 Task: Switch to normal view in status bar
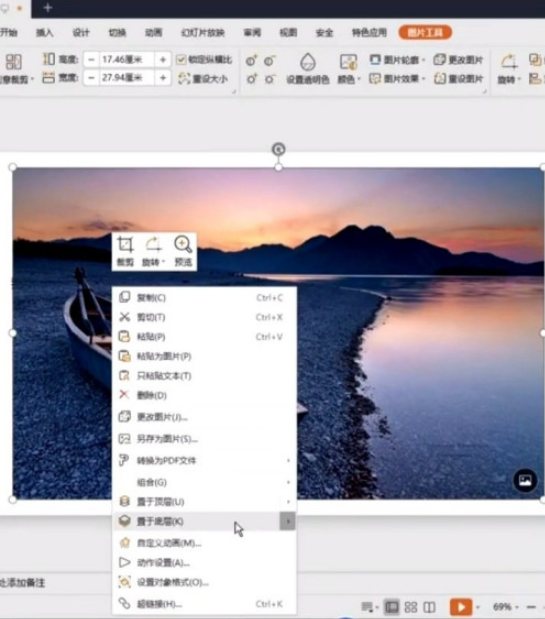(392, 607)
